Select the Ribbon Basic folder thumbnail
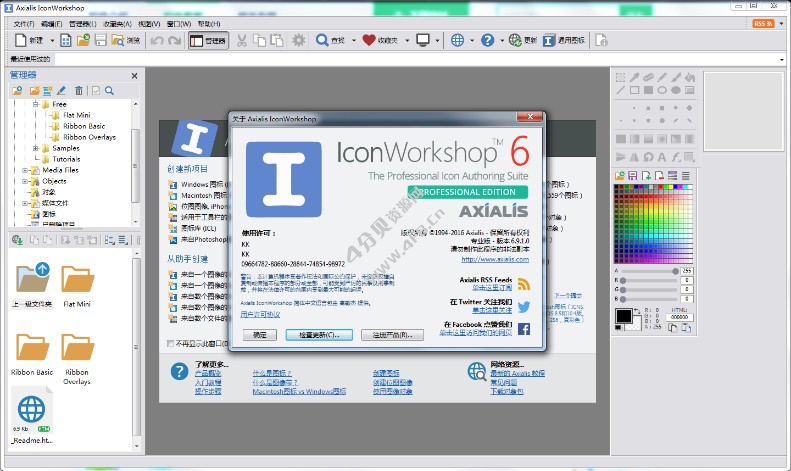Viewport: 791px width, 471px height. coord(32,354)
